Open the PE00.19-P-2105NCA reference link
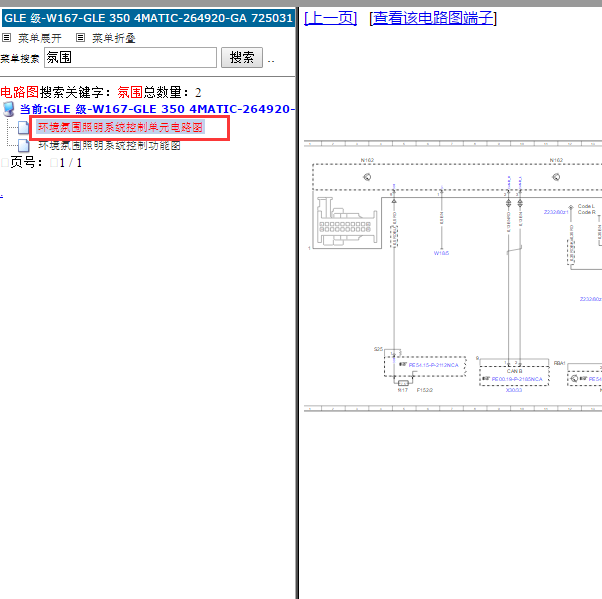This screenshot has height=599, width=602. 517,379
